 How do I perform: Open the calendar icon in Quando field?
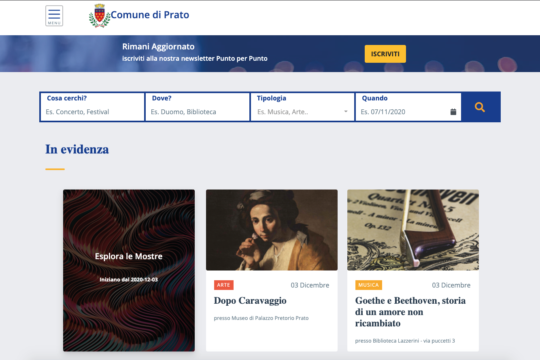[x=453, y=112]
